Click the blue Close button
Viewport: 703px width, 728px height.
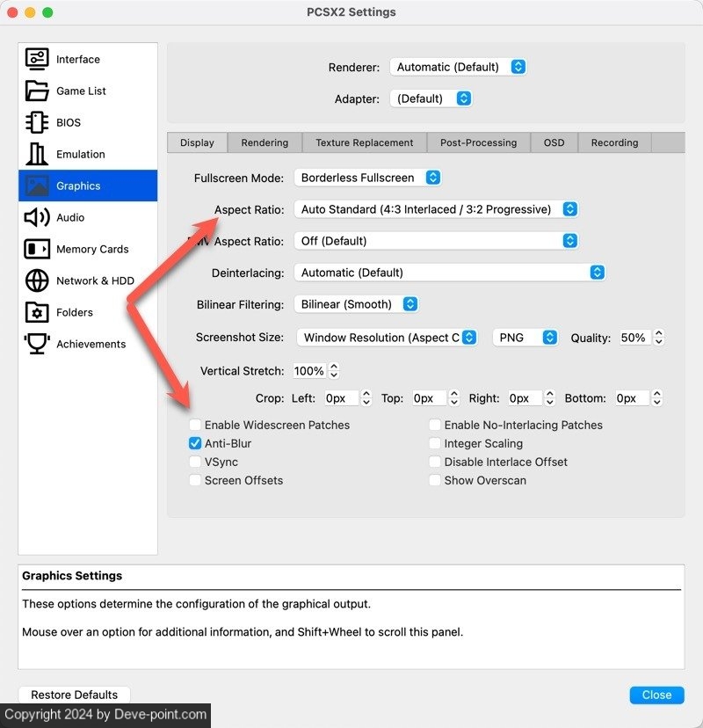coord(656,695)
